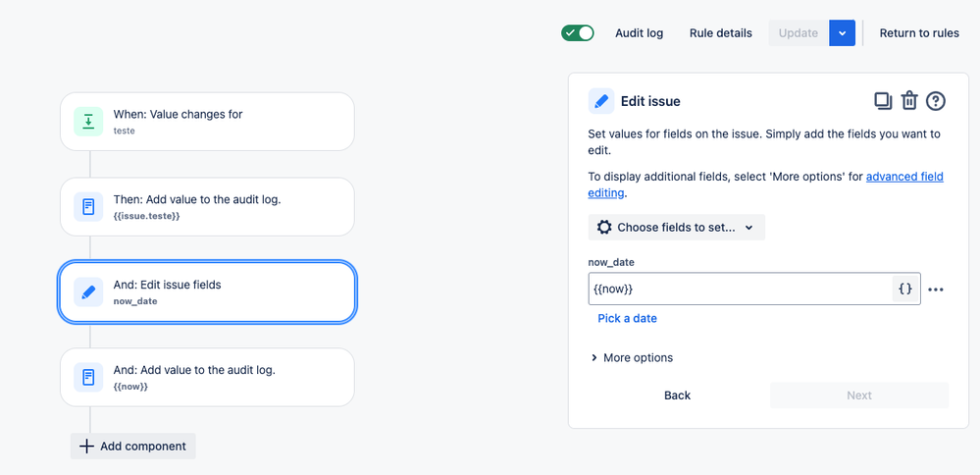Click the disabled Next button
This screenshot has width=980, height=475.
click(859, 395)
